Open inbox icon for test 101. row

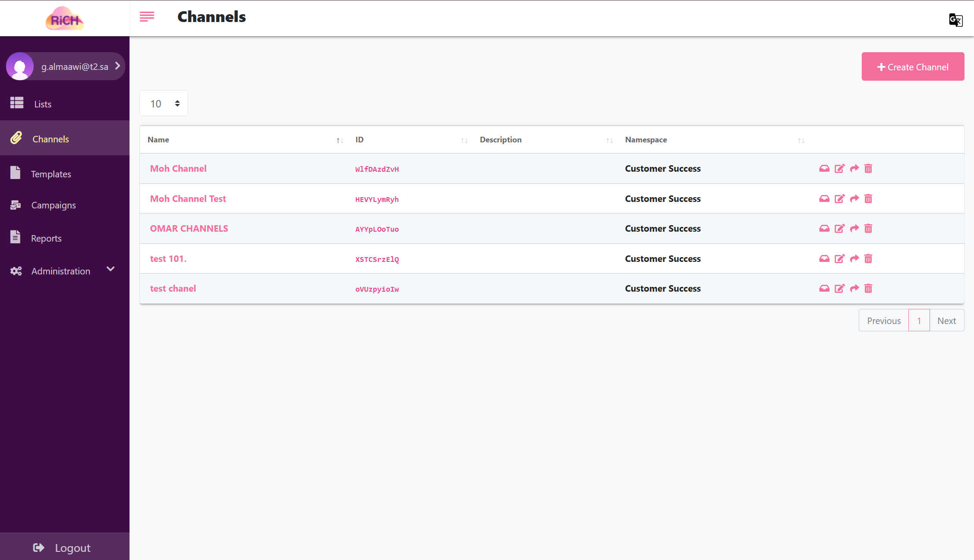click(x=824, y=259)
